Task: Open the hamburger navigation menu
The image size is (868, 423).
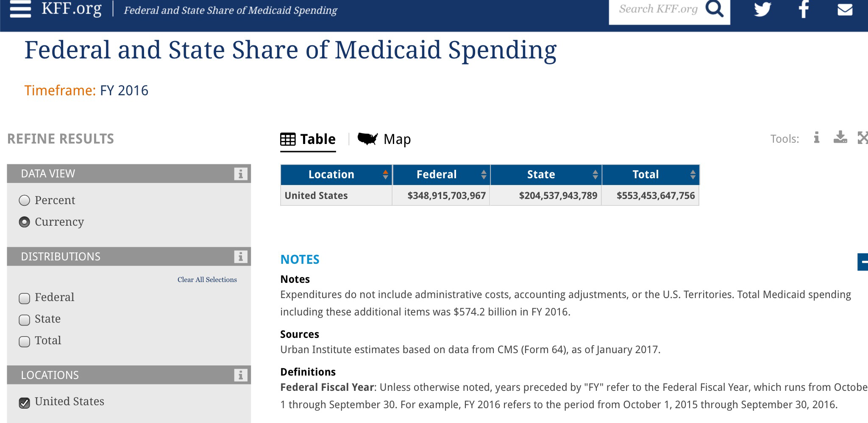Action: coord(20,9)
